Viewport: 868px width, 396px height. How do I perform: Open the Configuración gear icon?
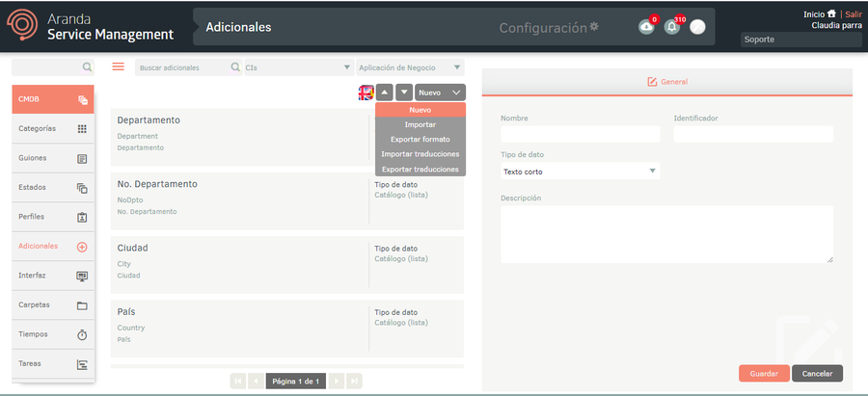tap(594, 27)
